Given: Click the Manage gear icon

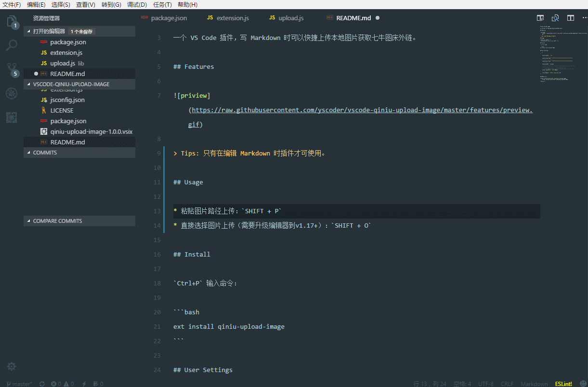Looking at the screenshot, I should click(x=12, y=366).
